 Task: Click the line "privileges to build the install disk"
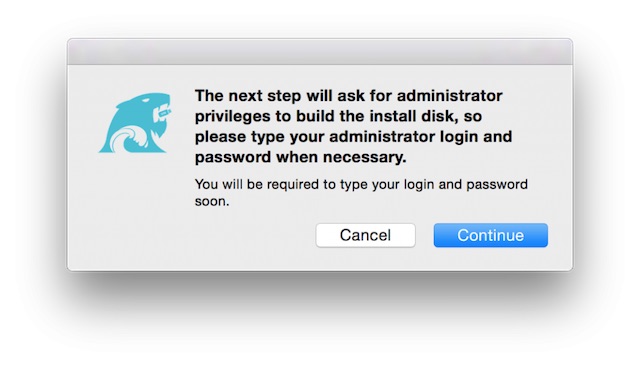click(x=329, y=116)
